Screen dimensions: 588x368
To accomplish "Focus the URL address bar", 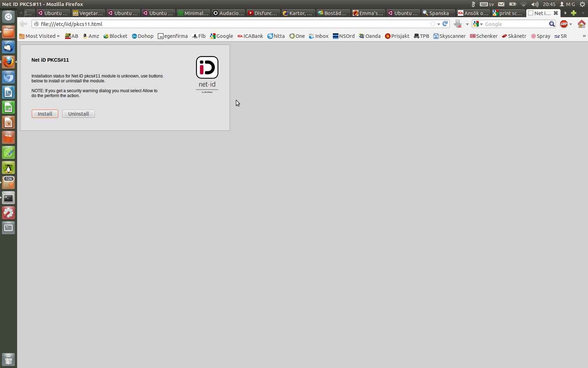I will click(x=231, y=24).
